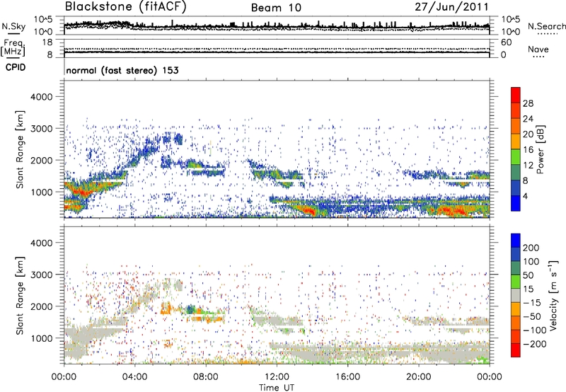The image size is (566, 392).
Task: Select the Time UT axis title
Action: 277,388
